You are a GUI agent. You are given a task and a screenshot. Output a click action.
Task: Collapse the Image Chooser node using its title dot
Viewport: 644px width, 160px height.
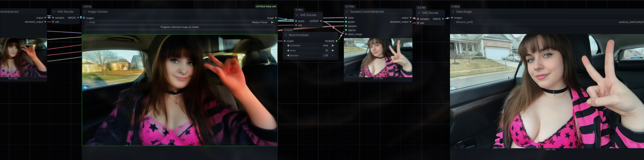coord(85,12)
